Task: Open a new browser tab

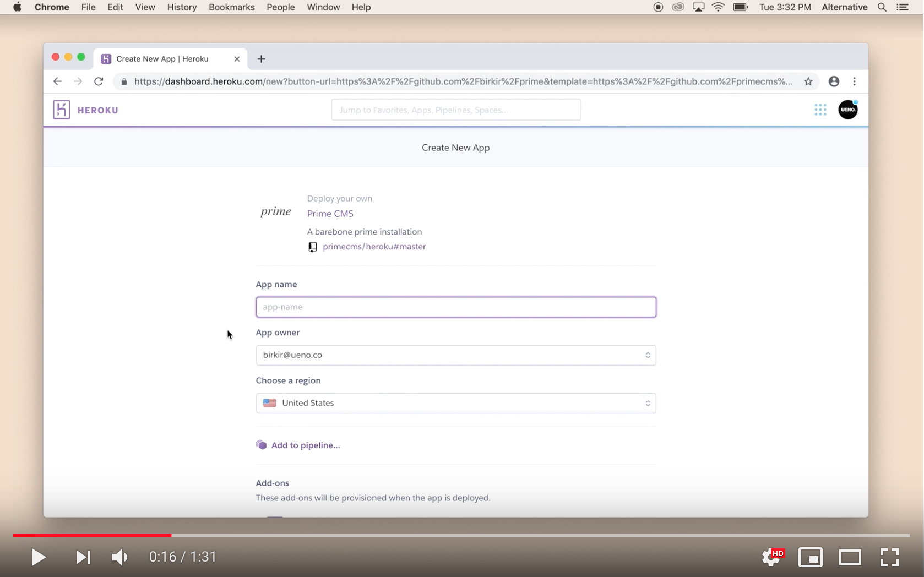Action: (261, 59)
